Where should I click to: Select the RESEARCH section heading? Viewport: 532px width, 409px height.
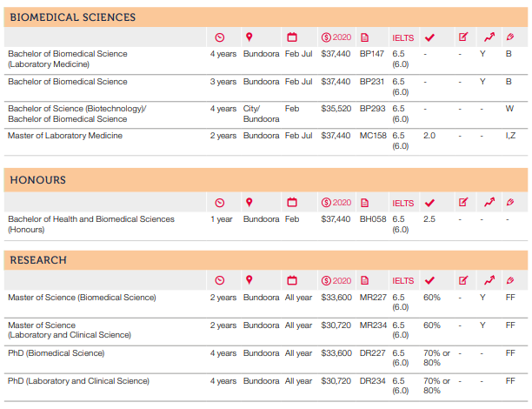click(37, 259)
